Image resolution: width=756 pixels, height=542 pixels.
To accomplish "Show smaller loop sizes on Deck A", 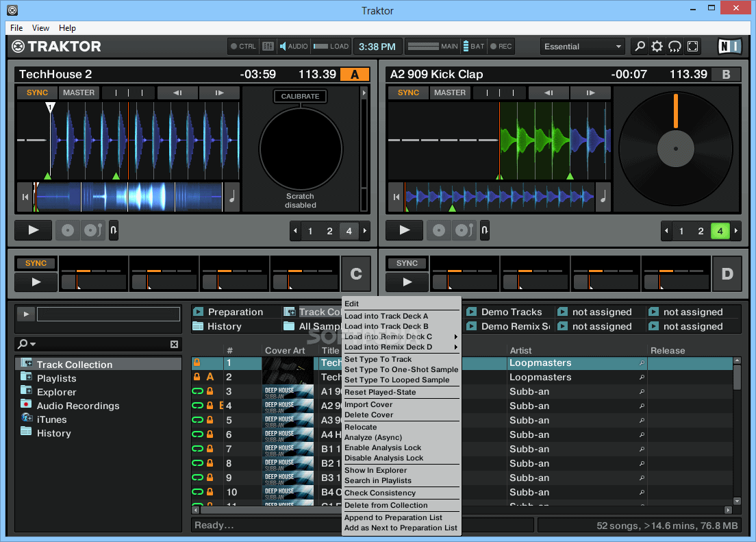I will 295,231.
